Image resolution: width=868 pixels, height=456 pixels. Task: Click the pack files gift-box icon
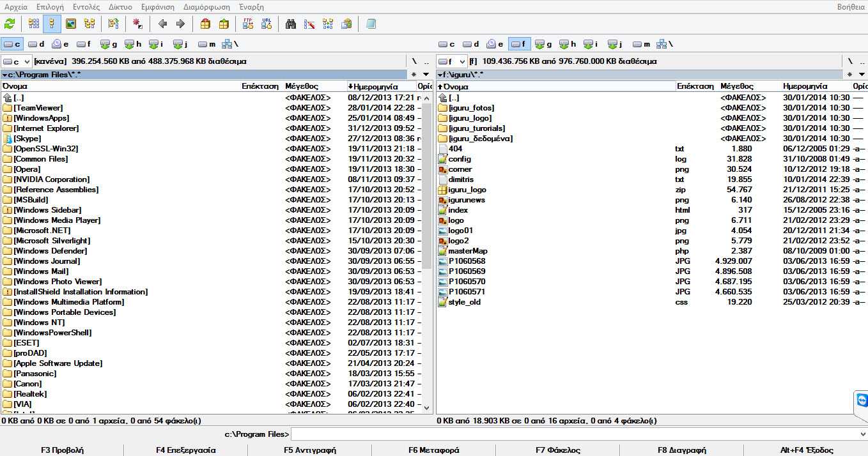pyautogui.click(x=205, y=24)
